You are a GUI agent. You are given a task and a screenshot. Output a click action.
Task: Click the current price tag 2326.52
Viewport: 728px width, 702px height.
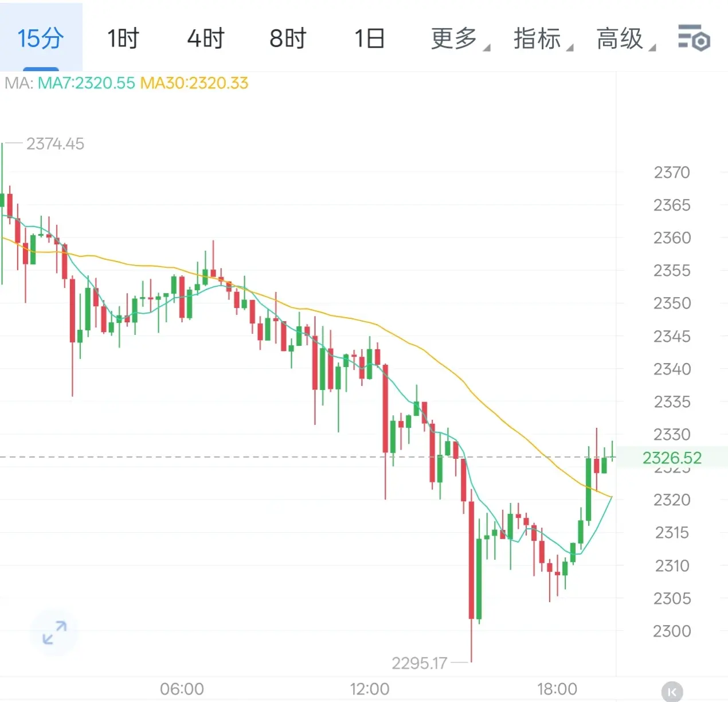click(x=672, y=458)
